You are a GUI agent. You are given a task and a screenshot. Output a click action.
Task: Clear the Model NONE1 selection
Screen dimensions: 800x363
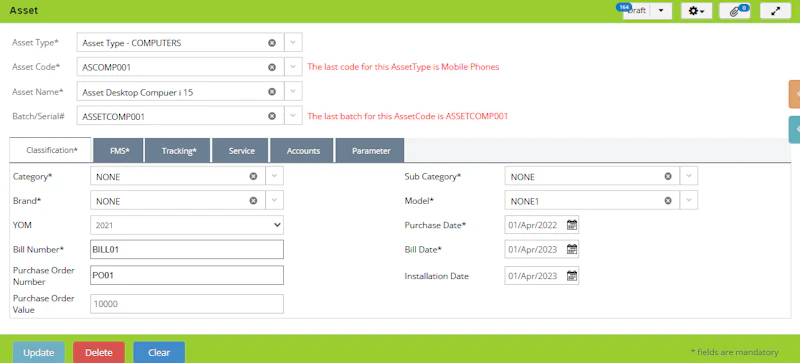click(668, 201)
